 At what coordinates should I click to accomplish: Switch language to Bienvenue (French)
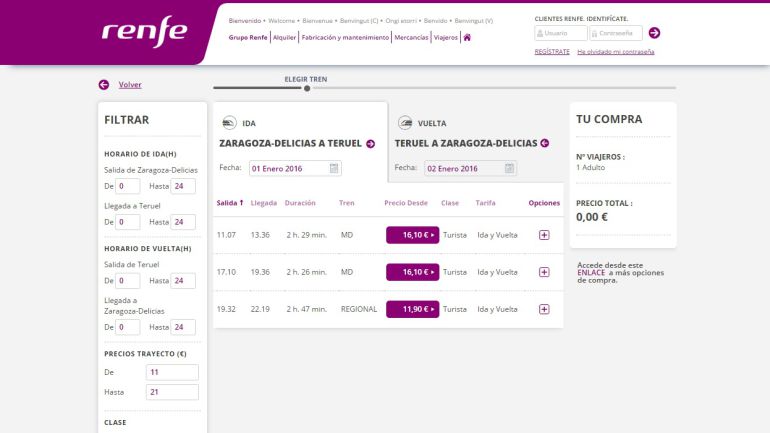tap(317, 21)
